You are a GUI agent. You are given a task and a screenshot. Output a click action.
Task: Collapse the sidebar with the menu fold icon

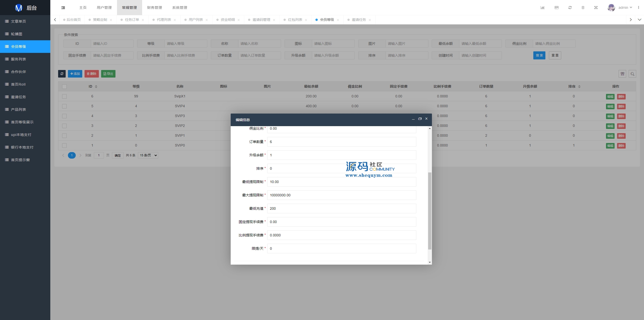pos(63,8)
